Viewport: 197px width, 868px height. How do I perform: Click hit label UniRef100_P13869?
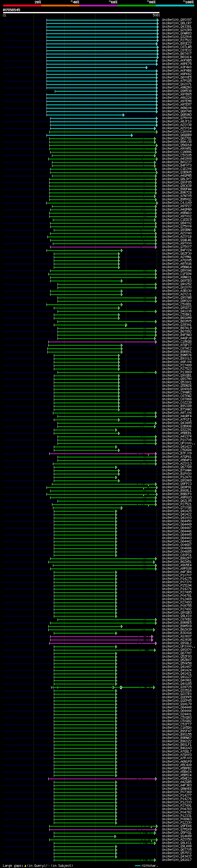coord(177,372)
